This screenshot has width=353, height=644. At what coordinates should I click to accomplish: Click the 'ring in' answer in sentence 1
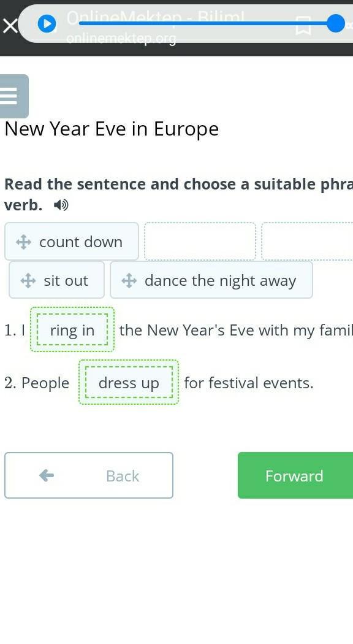click(72, 330)
